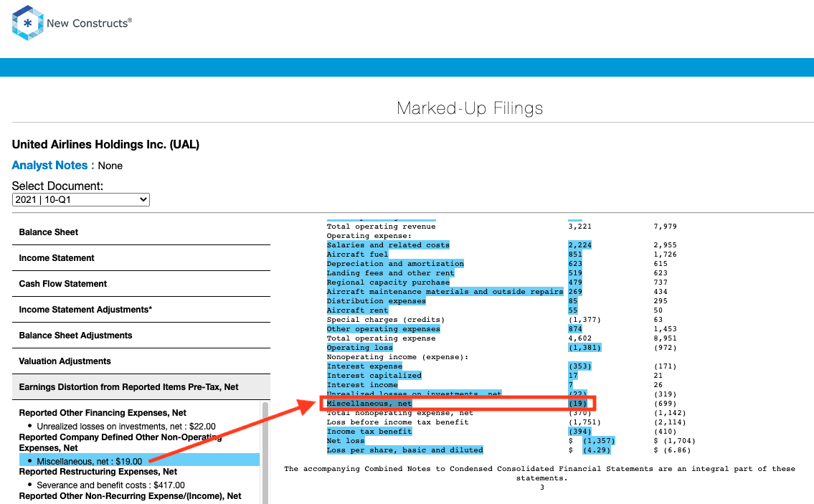Click highlighted Distribution expenses line
Viewport: 814px width, 504px height.
(x=376, y=301)
